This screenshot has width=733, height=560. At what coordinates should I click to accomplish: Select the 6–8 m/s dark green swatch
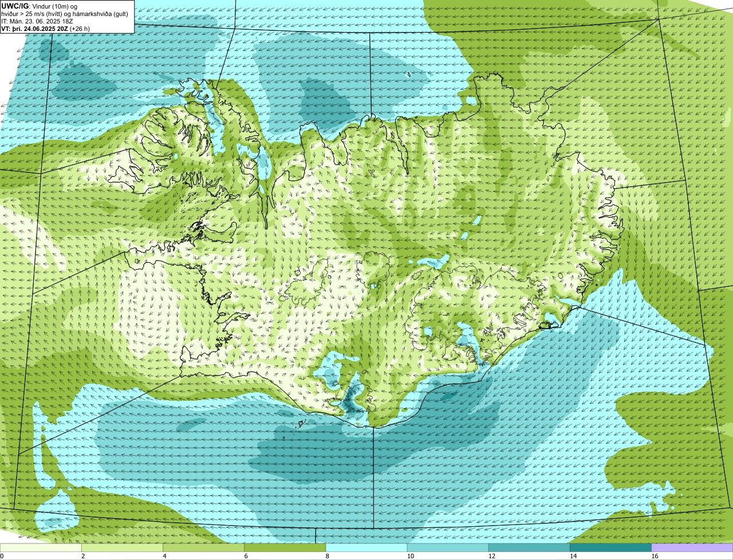coord(285,548)
